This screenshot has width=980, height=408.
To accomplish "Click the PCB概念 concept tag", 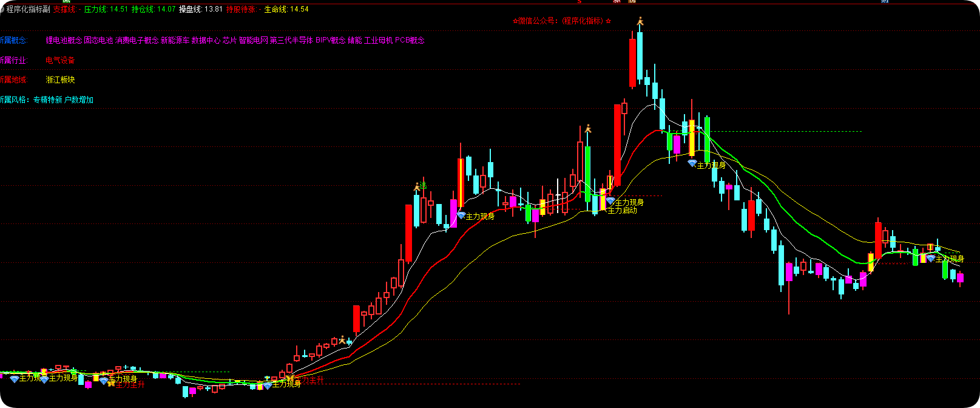I will 410,40.
